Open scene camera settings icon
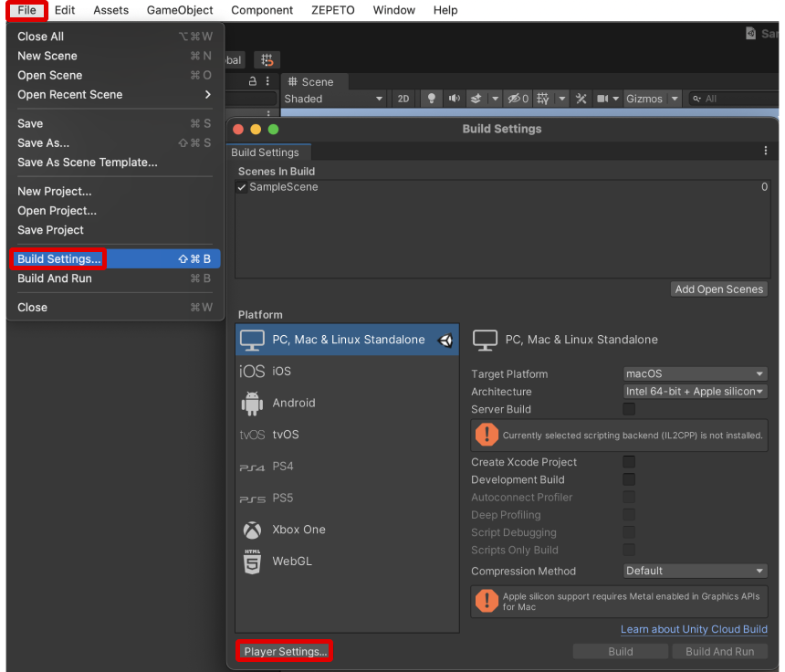This screenshot has height=672, width=785. [x=602, y=99]
